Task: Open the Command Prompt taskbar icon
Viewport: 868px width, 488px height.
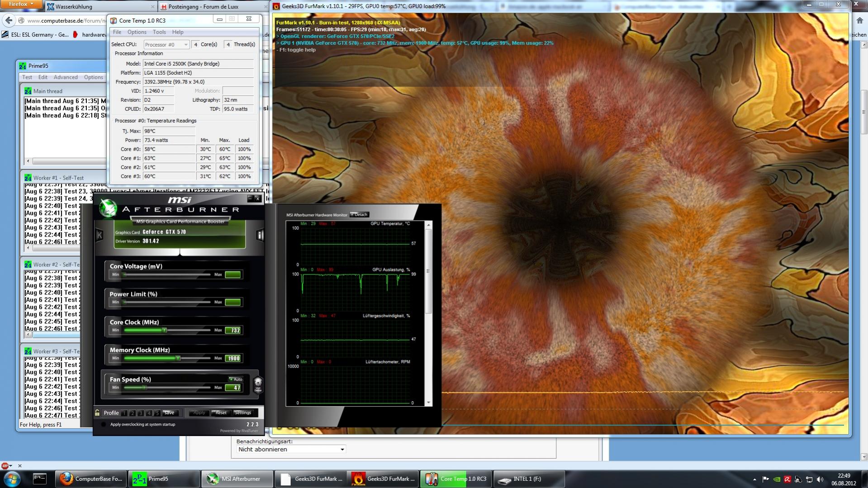Action: click(40, 479)
